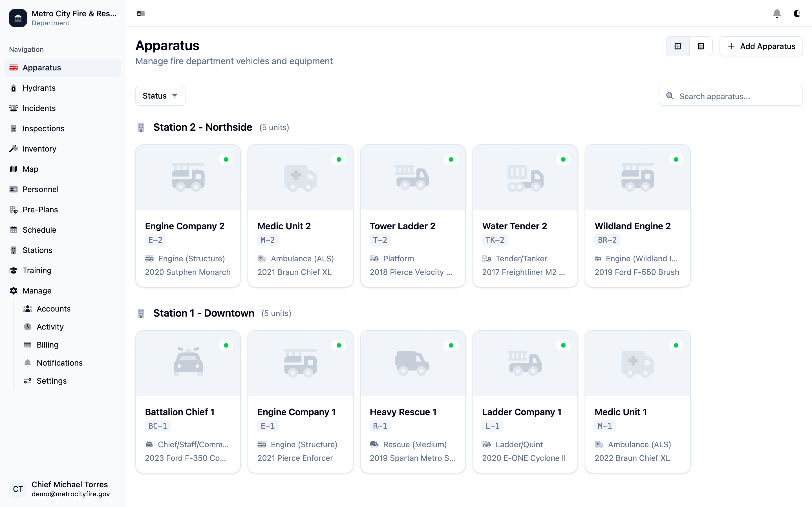The height and width of the screenshot is (507, 812).
Task: Collapse the sidebar using the top-left toggle
Action: (141, 14)
